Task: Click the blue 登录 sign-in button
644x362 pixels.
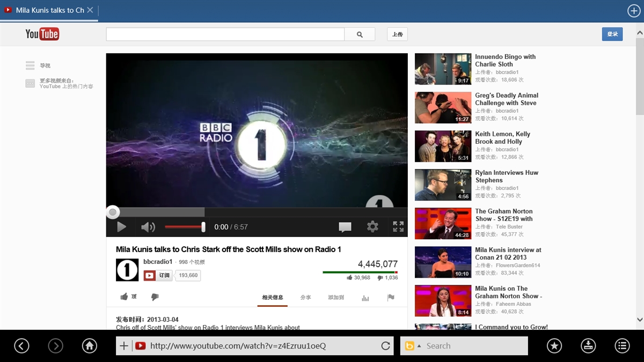Action: tap(612, 34)
